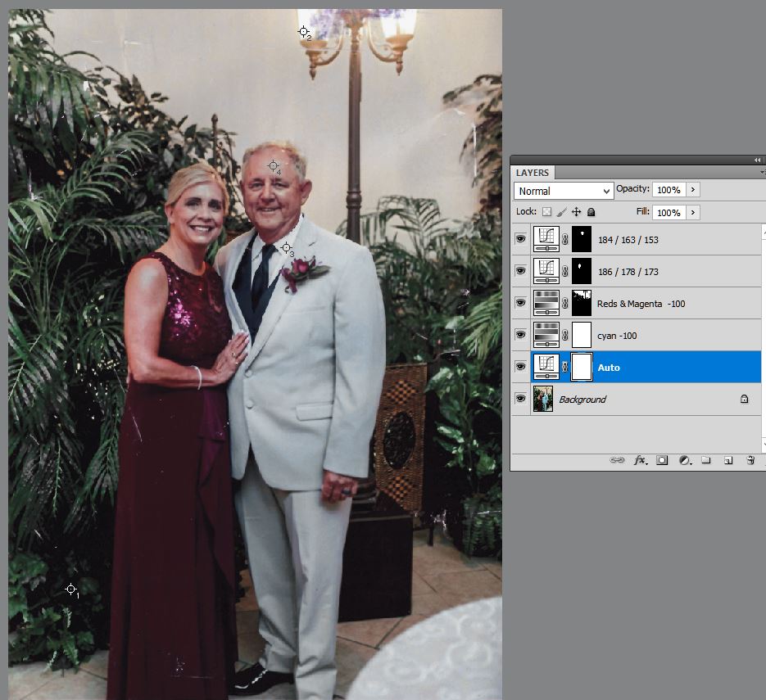Select curves icon of 184 / 163 / 153 layer

click(546, 239)
